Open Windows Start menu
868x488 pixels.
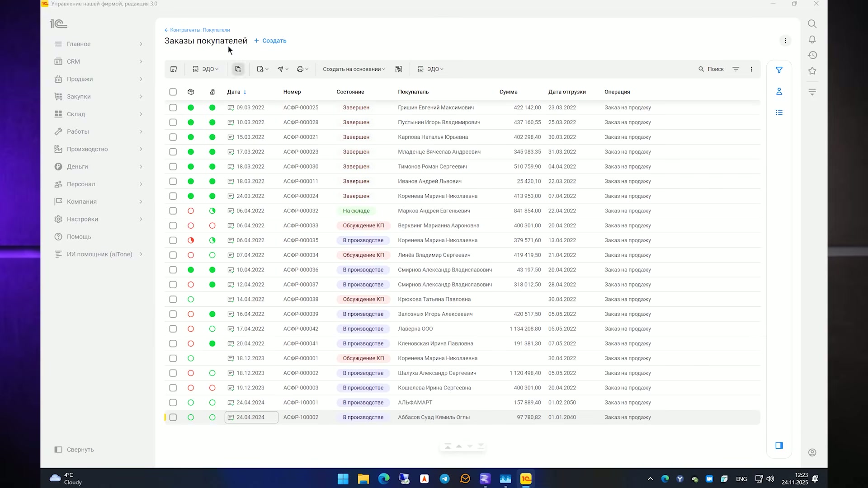[x=343, y=479]
